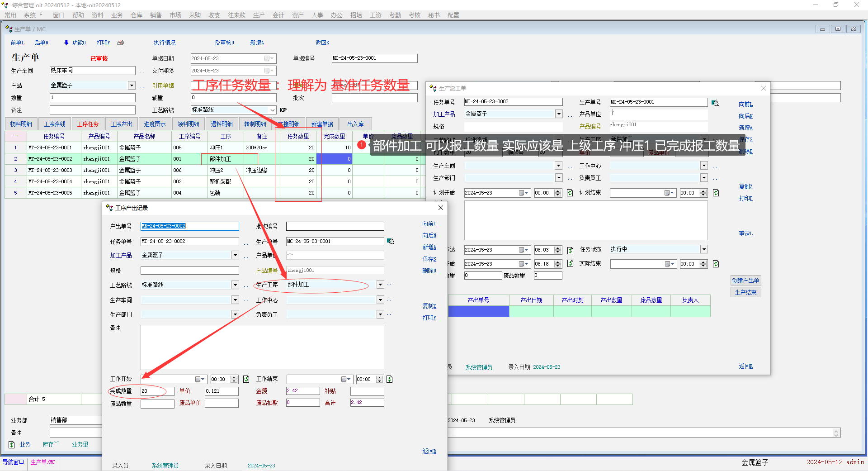Click lookup icon beside 生产单号 in 生产派工单

715,103
